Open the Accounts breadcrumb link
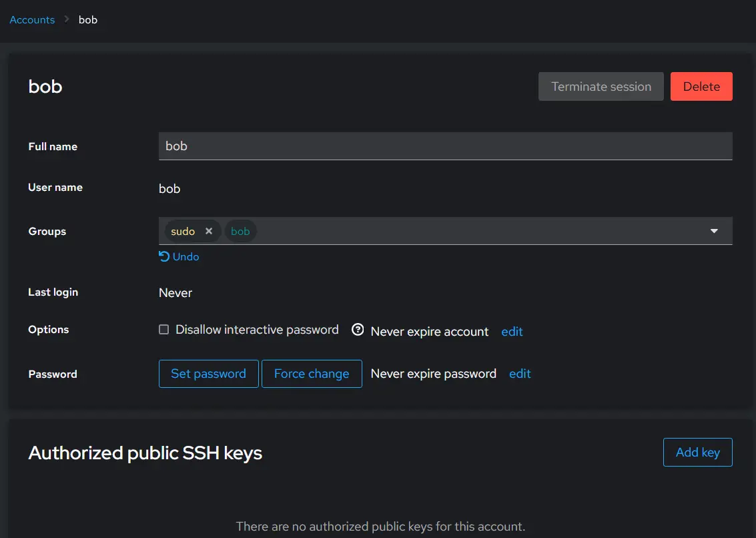The height and width of the screenshot is (538, 756). 32,20
